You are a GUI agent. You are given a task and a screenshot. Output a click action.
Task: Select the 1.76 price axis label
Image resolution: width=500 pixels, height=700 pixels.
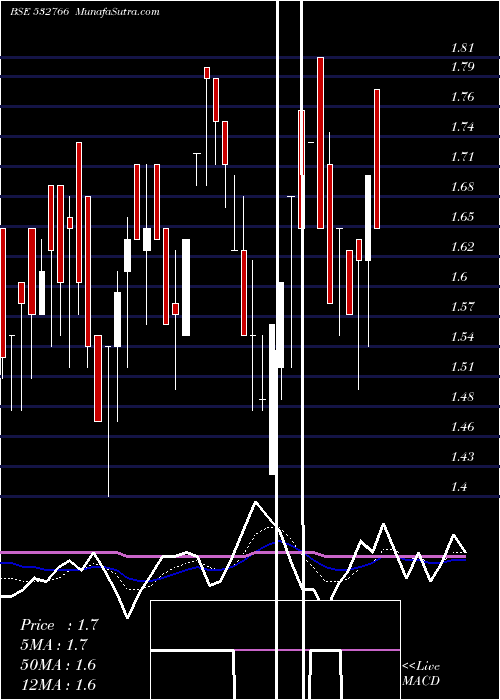(462, 97)
